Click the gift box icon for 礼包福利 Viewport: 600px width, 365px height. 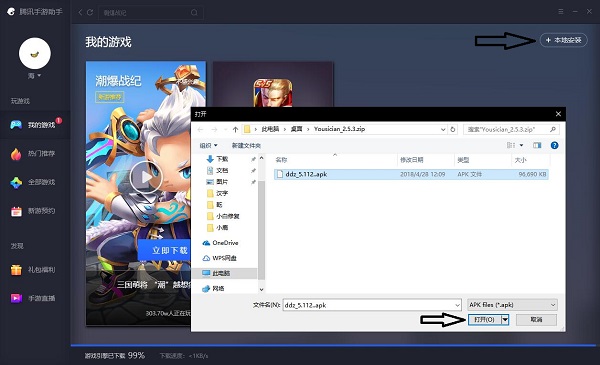coord(16,270)
